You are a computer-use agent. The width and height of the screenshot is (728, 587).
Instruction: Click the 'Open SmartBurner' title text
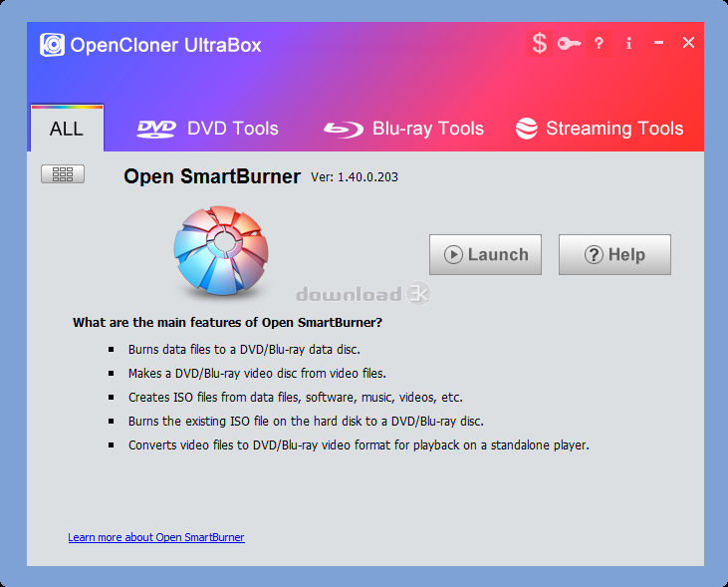pyautogui.click(x=212, y=176)
